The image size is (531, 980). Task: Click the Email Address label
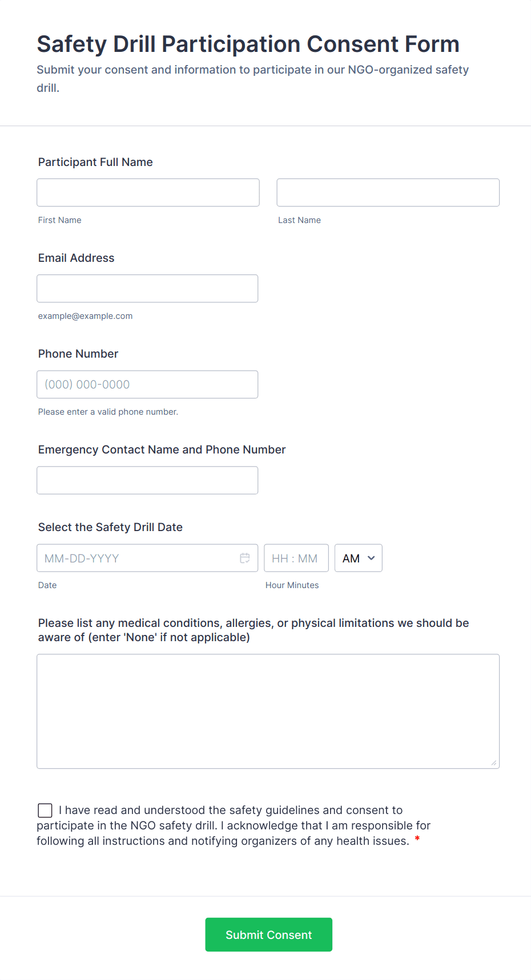pos(76,258)
